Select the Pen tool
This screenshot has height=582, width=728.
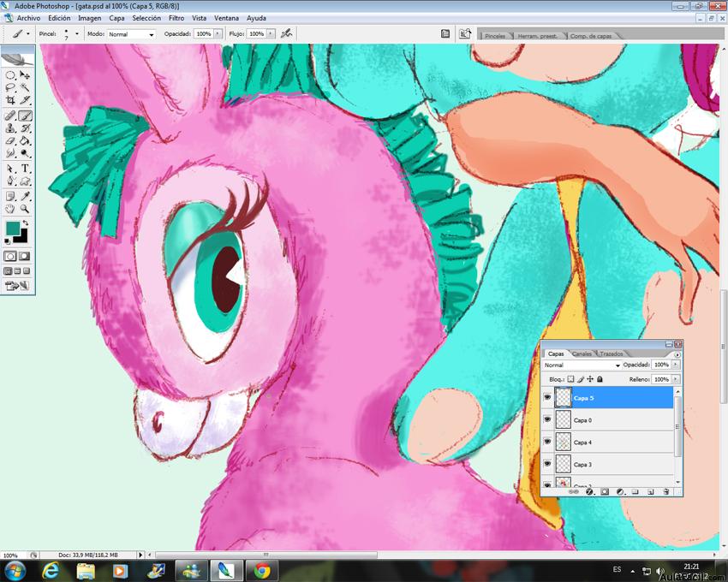point(10,181)
